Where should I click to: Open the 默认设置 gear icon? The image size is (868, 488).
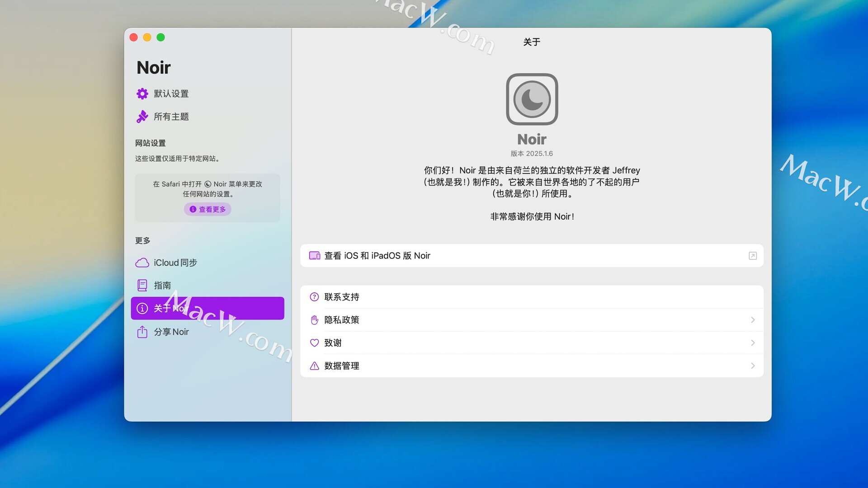142,94
